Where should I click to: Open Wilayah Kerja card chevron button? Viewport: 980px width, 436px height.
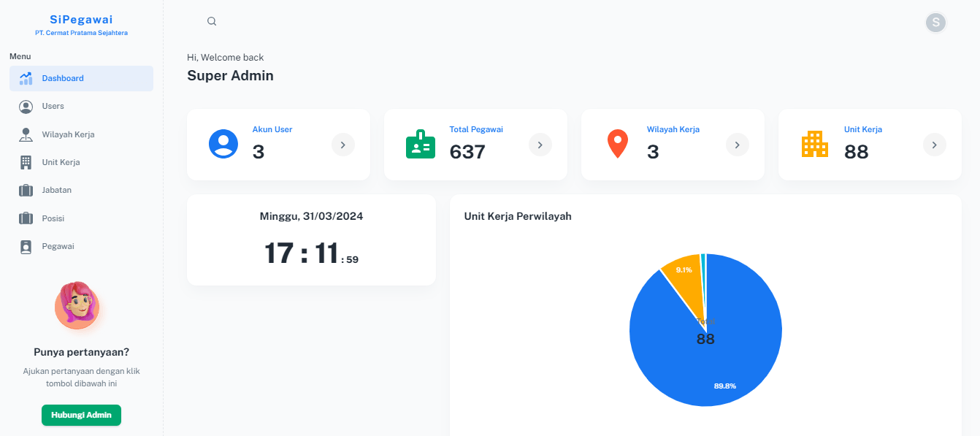(738, 145)
